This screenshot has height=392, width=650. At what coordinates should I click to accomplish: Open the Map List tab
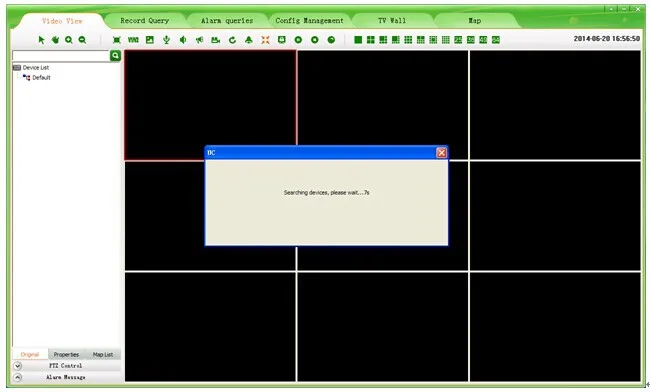point(103,354)
